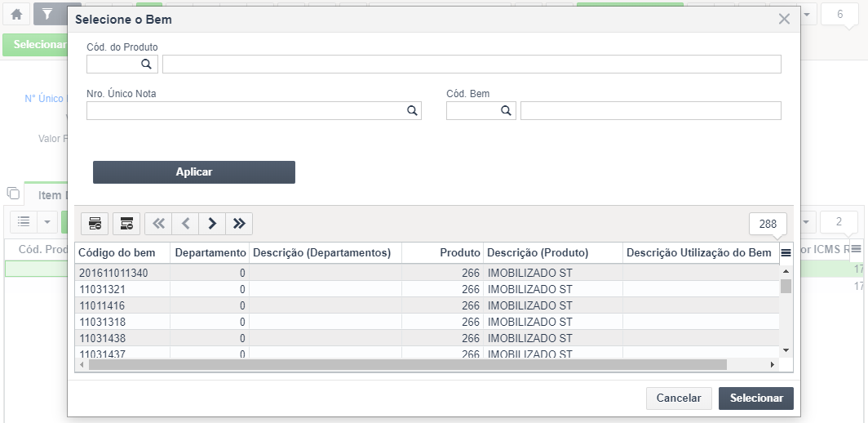868x423 pixels.
Task: Click search icon in Cód. Bem field
Action: pyautogui.click(x=506, y=111)
